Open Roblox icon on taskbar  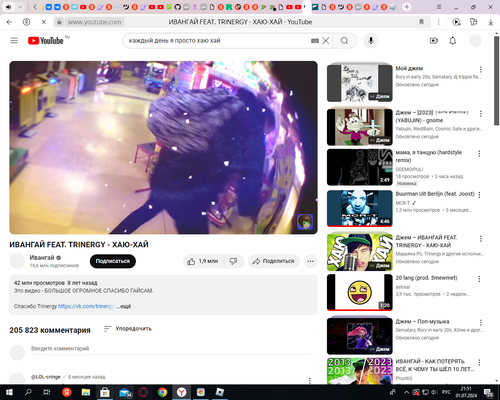tap(219, 392)
